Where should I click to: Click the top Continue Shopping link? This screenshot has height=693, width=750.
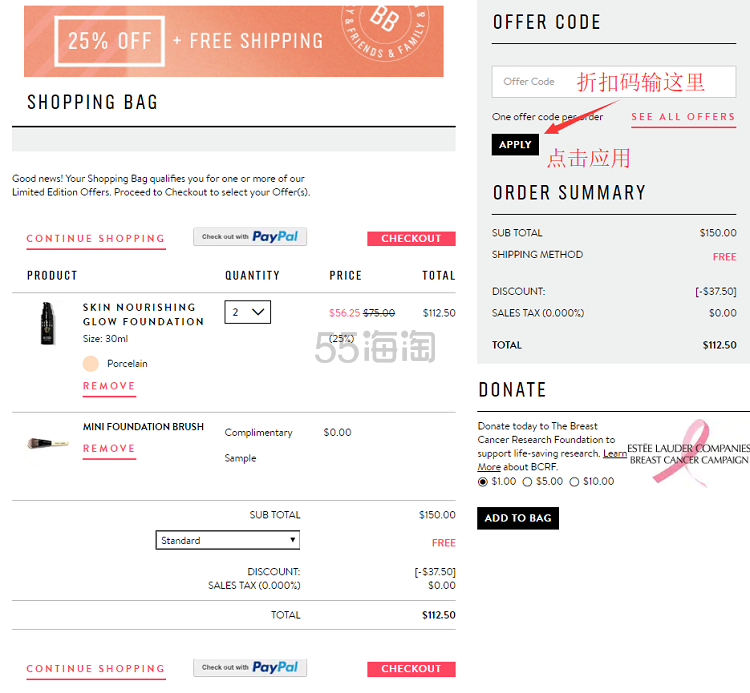click(x=96, y=239)
